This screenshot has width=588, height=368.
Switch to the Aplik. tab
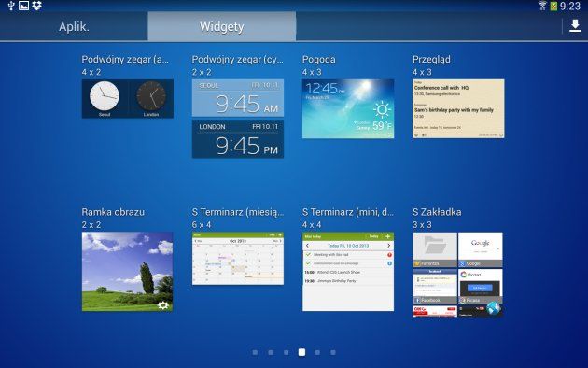coord(74,27)
